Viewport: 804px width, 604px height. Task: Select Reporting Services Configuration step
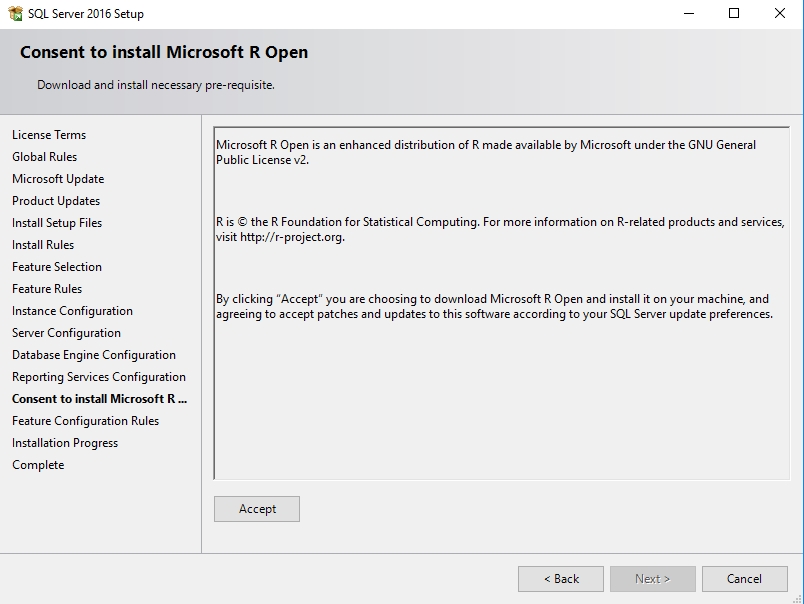99,377
